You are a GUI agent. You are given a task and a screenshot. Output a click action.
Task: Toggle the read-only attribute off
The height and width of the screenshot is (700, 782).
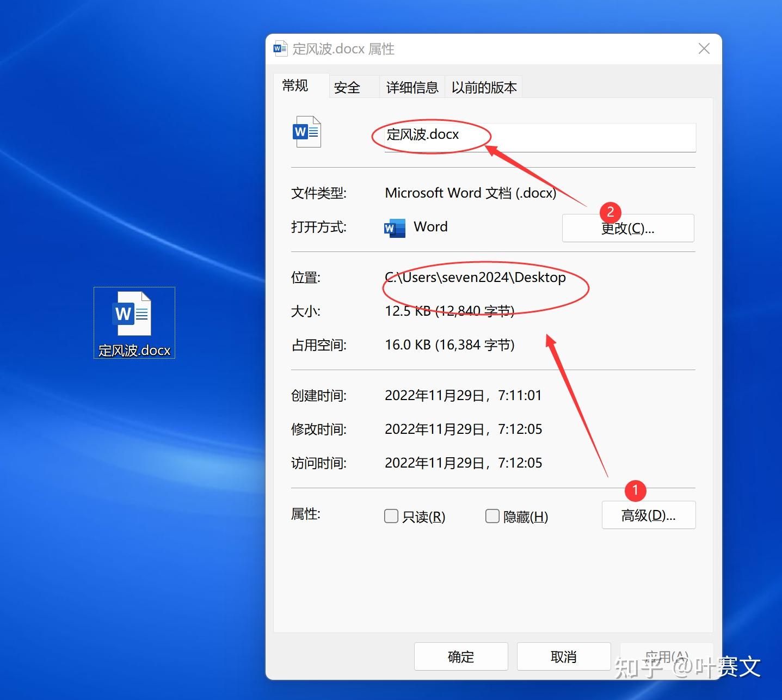(x=391, y=515)
